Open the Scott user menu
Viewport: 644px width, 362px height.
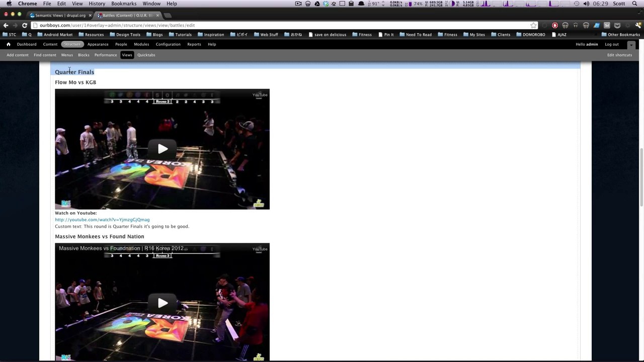619,4
